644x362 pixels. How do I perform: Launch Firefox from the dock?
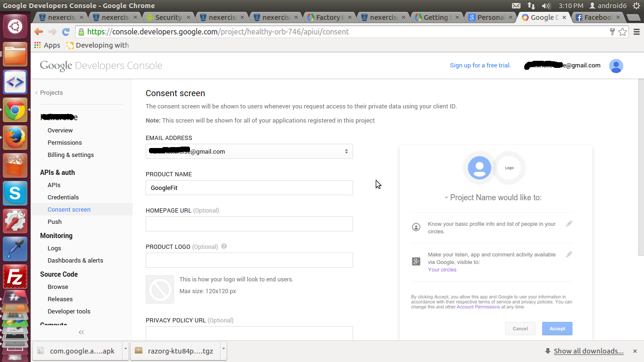tap(15, 138)
